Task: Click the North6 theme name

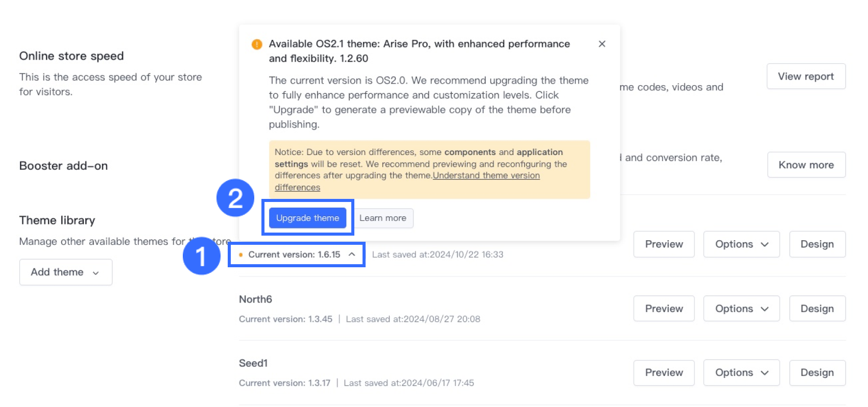Action: (255, 299)
